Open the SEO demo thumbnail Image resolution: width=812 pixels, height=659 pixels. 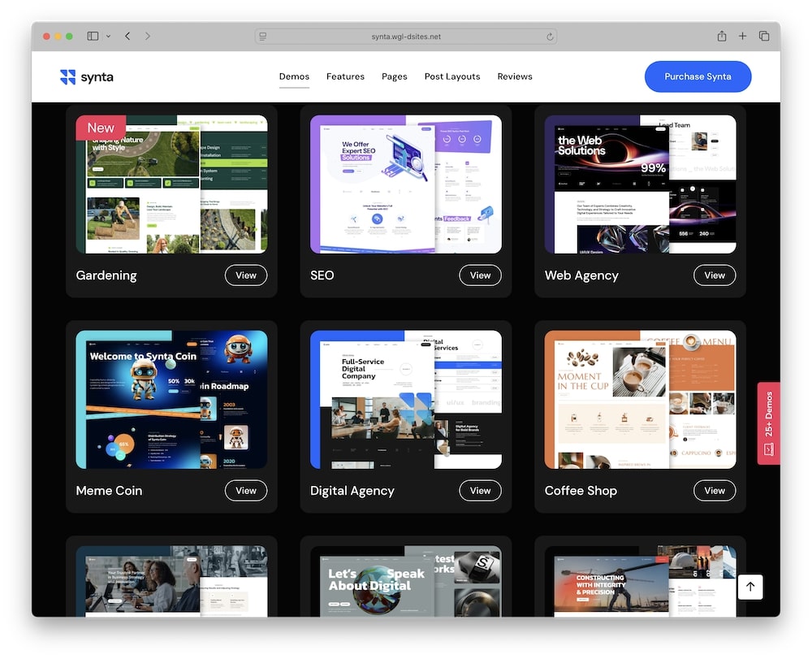[406, 184]
